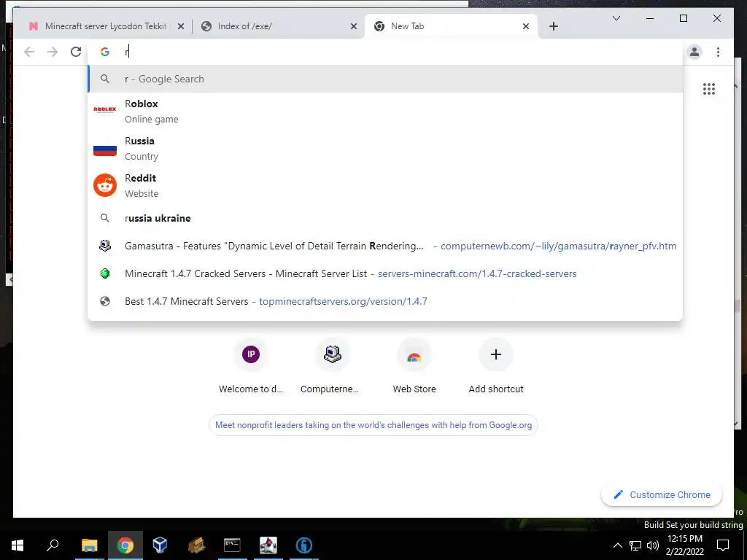Open Chrome's three-dot menu

click(x=718, y=52)
